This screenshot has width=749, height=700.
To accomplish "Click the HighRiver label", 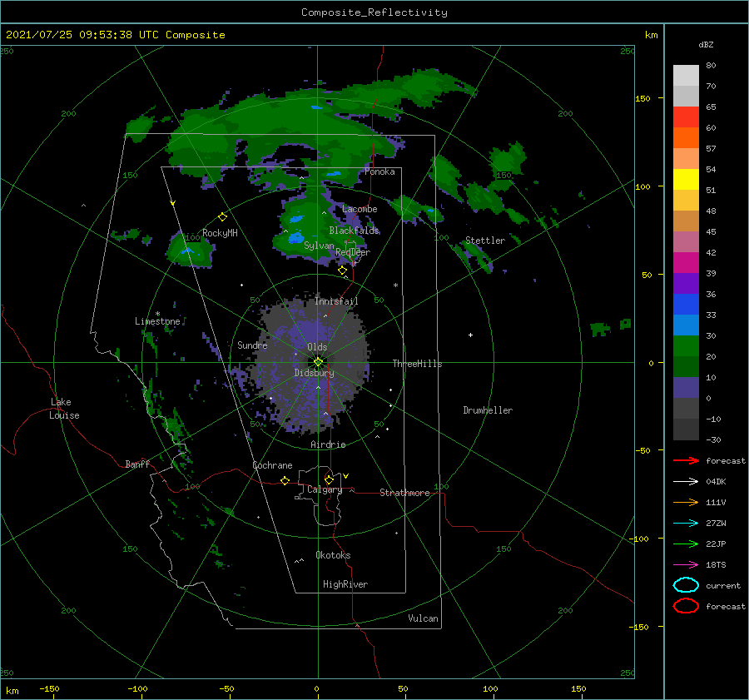I will click(x=345, y=584).
